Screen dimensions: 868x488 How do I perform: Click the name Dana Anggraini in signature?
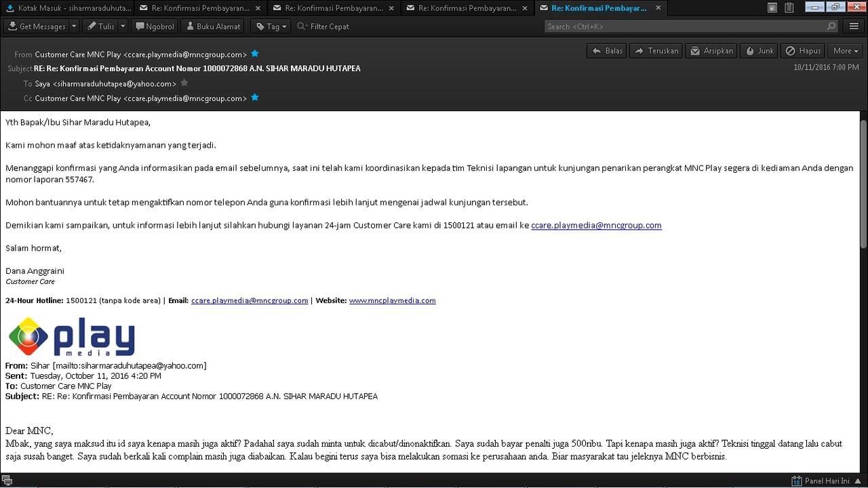tap(35, 270)
